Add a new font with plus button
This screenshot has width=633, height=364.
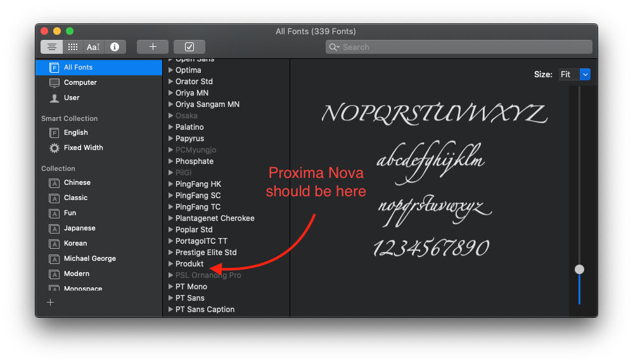153,47
